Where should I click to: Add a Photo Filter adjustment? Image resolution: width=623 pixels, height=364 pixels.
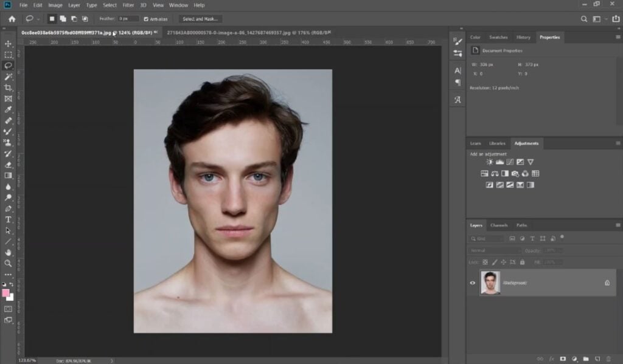pos(515,173)
